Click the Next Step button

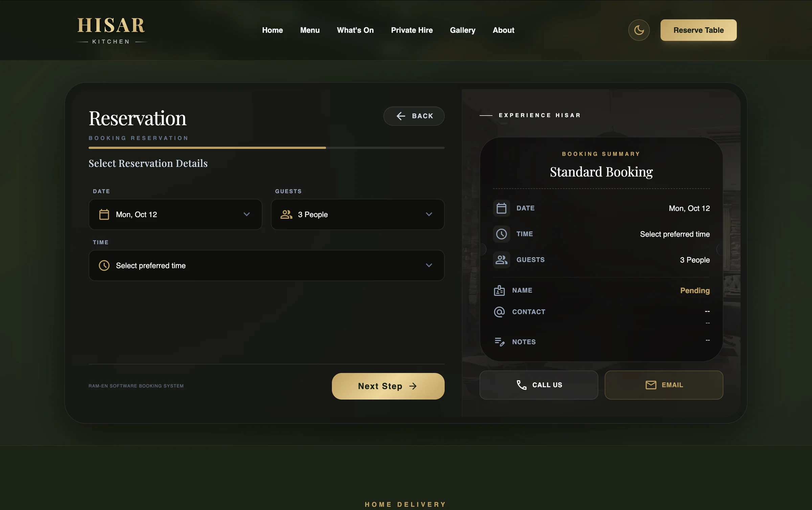click(388, 386)
